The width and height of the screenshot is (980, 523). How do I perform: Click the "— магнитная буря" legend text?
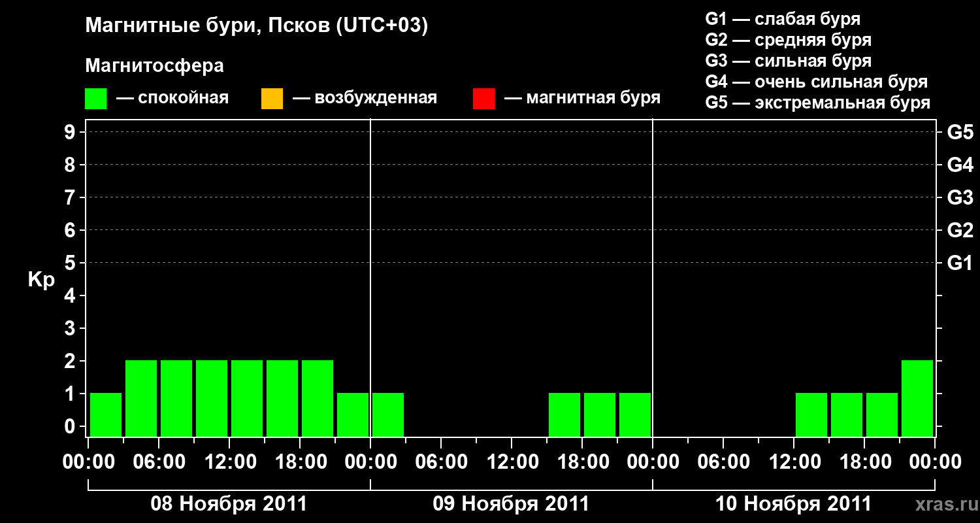[583, 98]
